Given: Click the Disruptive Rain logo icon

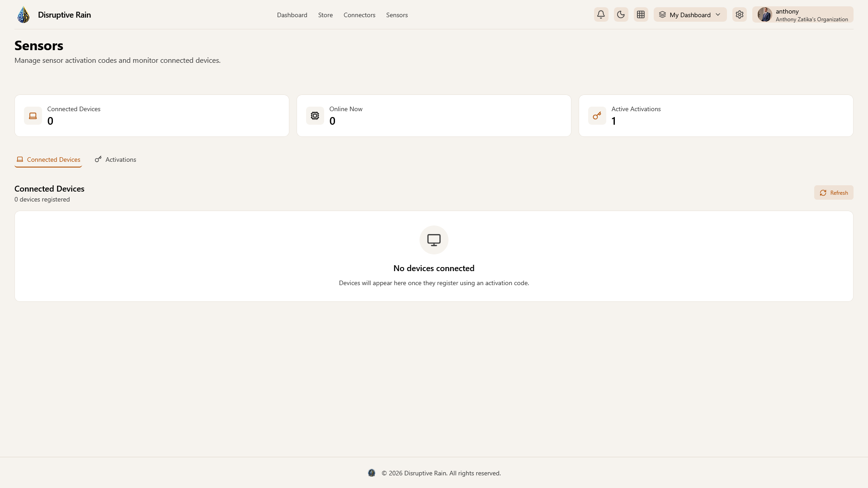Looking at the screenshot, I should tap(24, 15).
